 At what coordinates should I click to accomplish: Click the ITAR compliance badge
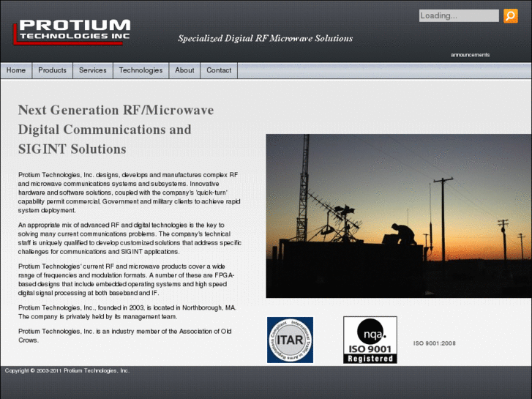(x=290, y=340)
